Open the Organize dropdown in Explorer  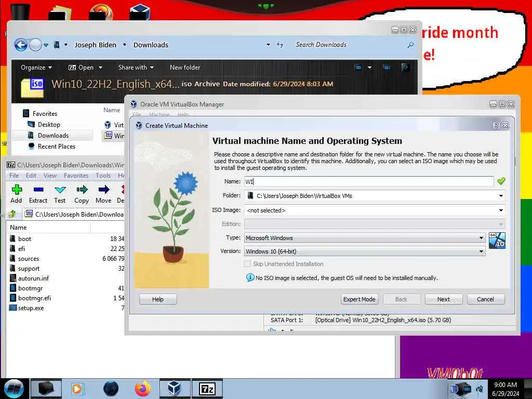(x=36, y=67)
